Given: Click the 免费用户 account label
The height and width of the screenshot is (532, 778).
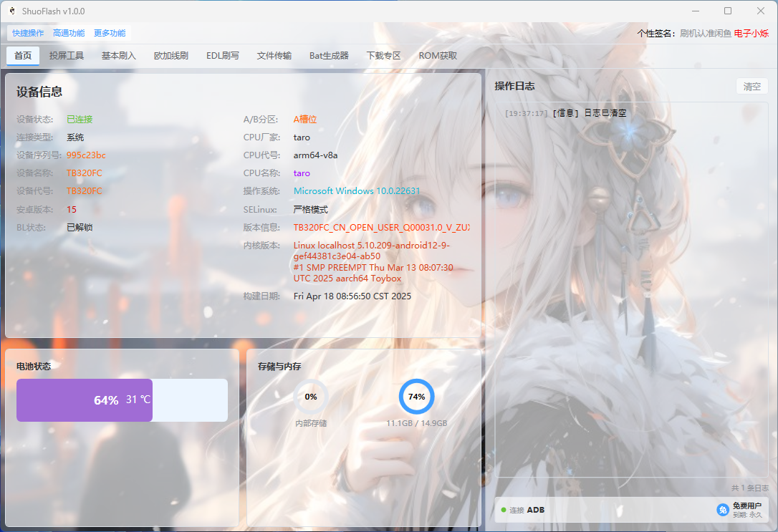Looking at the screenshot, I should tap(746, 506).
